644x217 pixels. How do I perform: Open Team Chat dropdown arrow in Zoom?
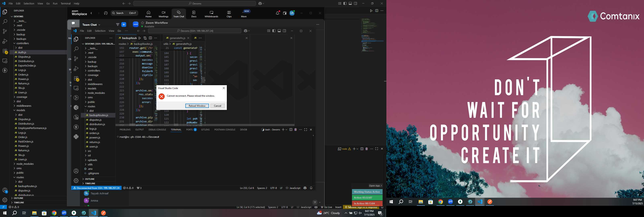click(x=99, y=25)
